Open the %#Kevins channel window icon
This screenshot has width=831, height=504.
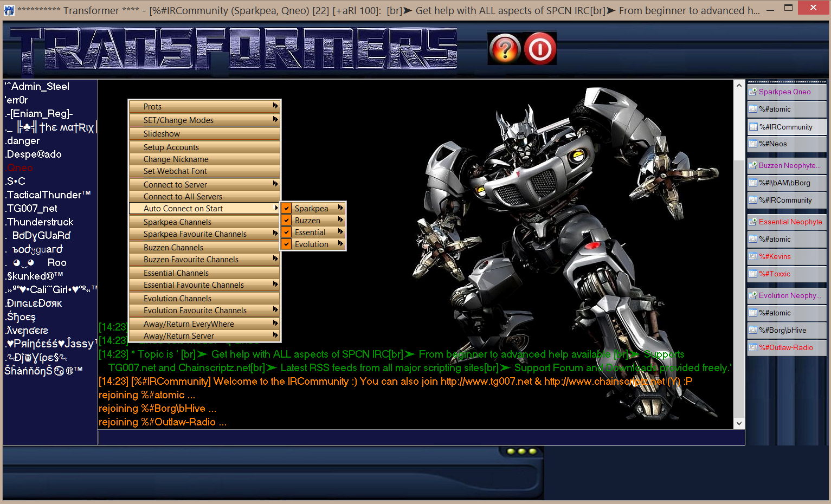(x=753, y=256)
